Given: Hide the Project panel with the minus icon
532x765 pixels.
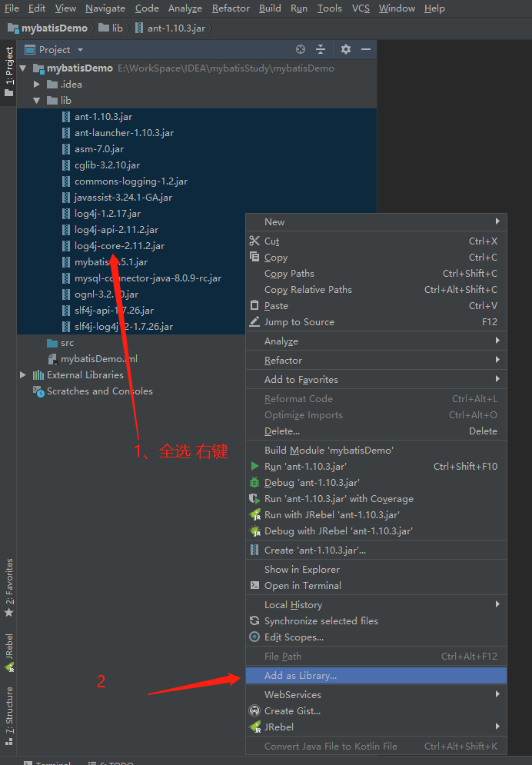Looking at the screenshot, I should tap(366, 49).
